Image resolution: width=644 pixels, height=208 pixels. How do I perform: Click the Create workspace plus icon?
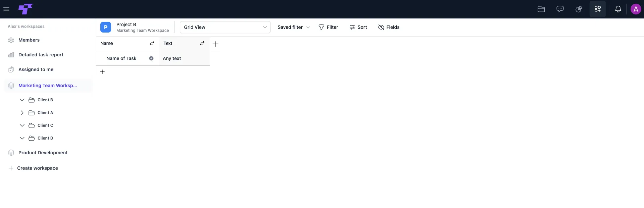pos(11,168)
